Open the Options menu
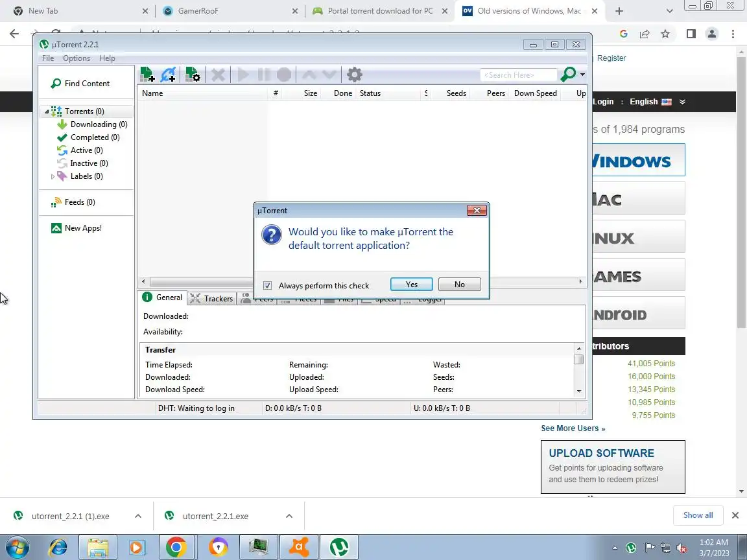 tap(77, 58)
